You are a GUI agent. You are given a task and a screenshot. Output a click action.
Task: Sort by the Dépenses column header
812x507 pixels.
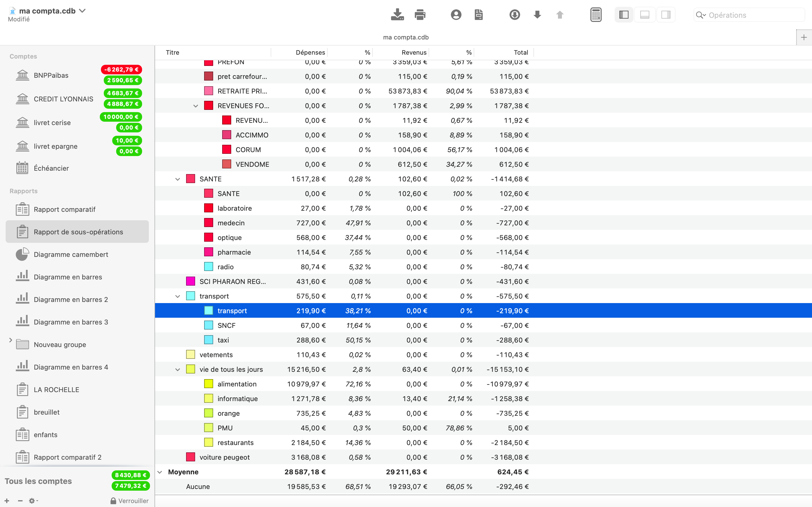click(x=310, y=52)
